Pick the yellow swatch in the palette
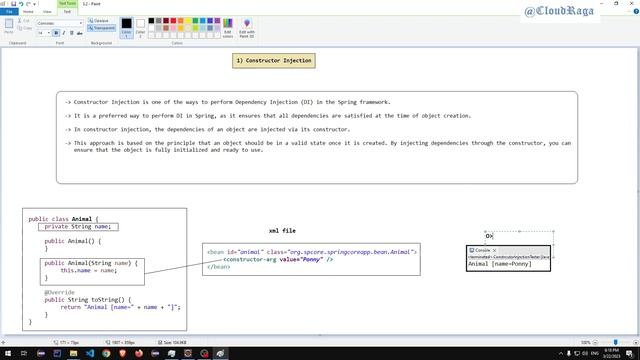The height and width of the screenshot is (360, 640). 188,20
